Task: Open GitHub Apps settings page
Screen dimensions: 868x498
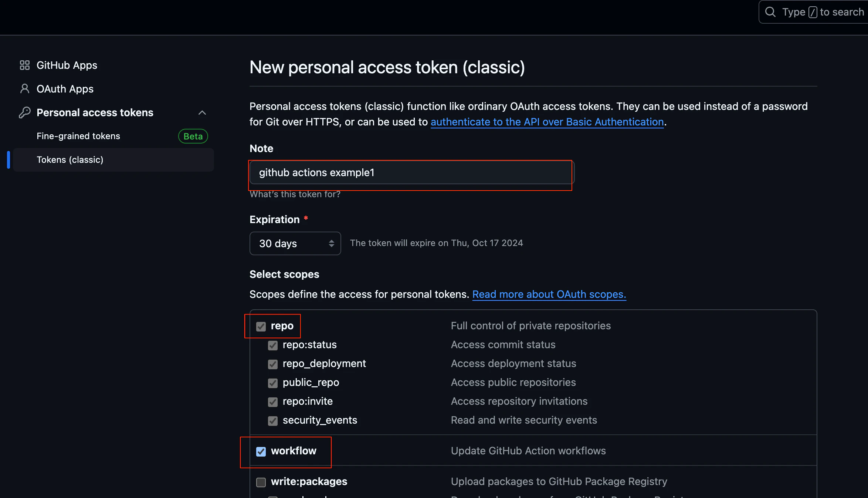Action: [67, 65]
